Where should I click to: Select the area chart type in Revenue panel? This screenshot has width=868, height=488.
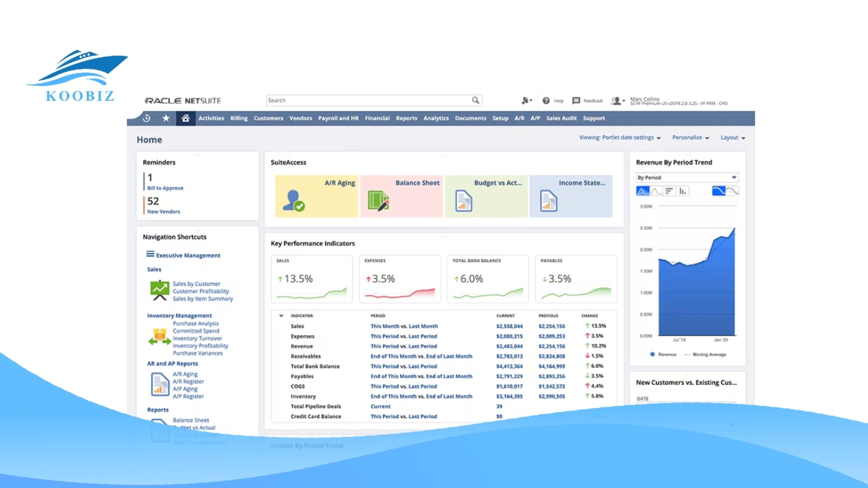point(642,190)
